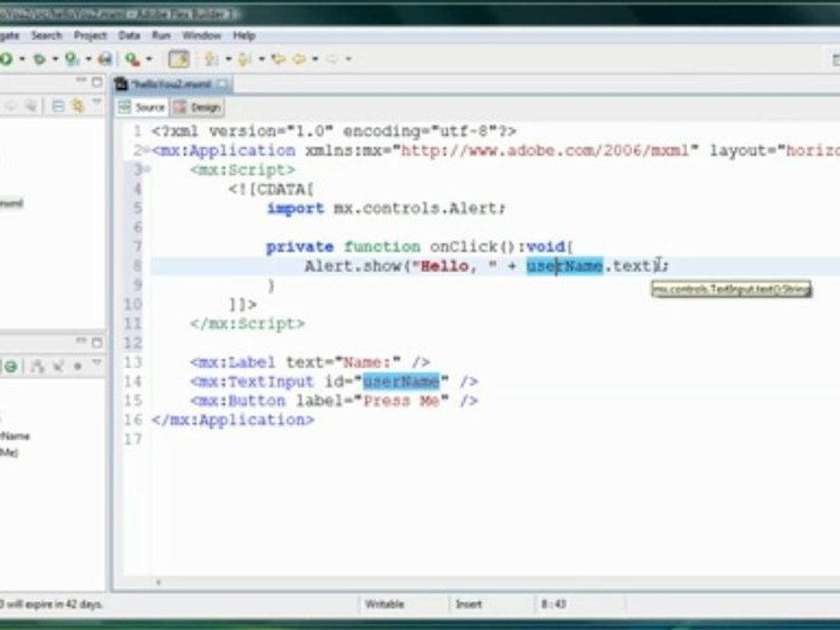Click the editor horizontal scrollbar left arrow
The width and height of the screenshot is (840, 630).
[158, 583]
